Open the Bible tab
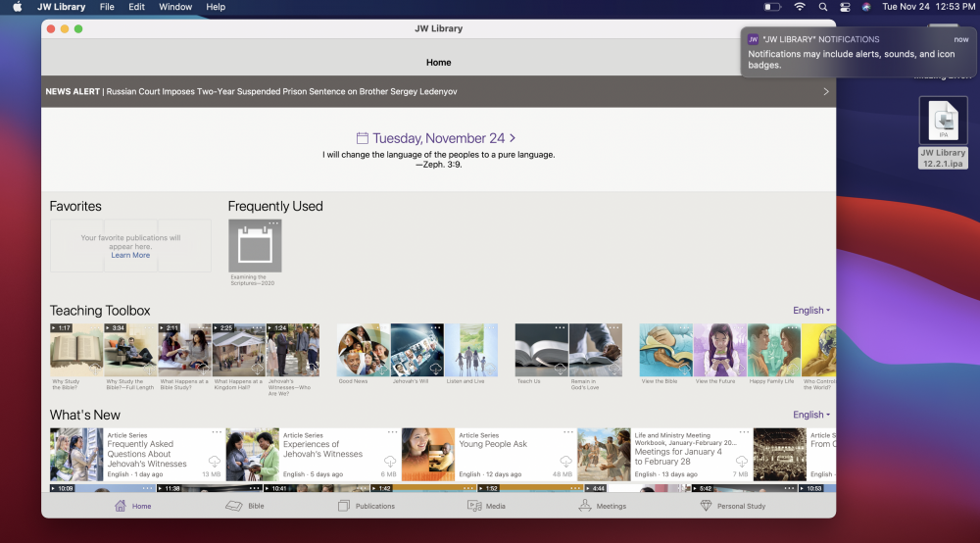This screenshot has height=543, width=980. click(244, 506)
